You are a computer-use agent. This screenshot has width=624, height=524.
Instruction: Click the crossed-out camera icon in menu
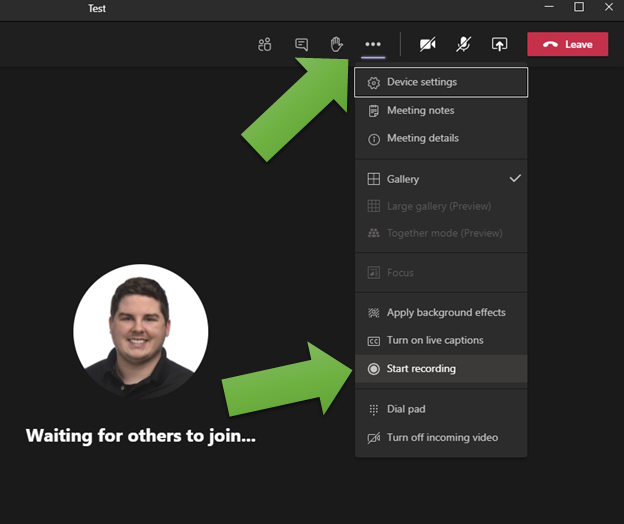(x=374, y=438)
